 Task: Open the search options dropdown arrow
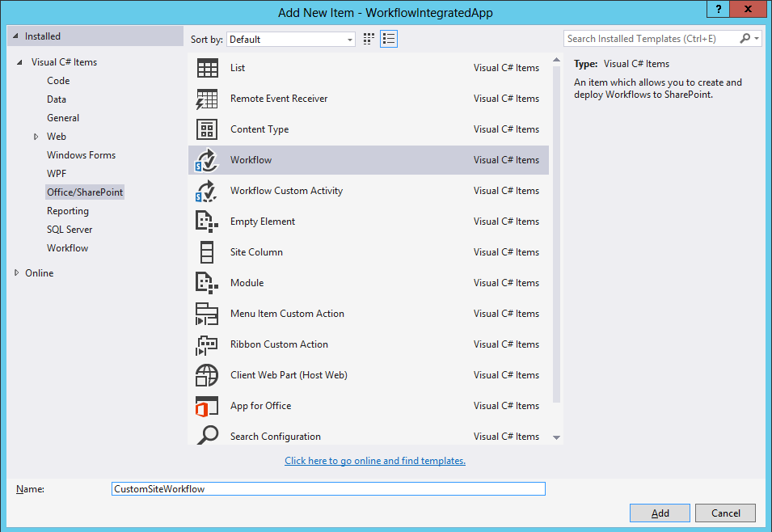coord(757,39)
